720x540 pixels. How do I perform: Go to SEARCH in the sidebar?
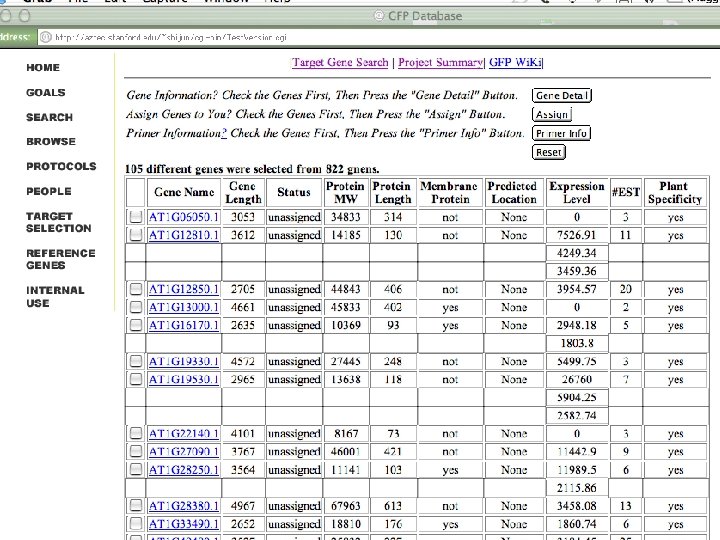click(x=50, y=117)
